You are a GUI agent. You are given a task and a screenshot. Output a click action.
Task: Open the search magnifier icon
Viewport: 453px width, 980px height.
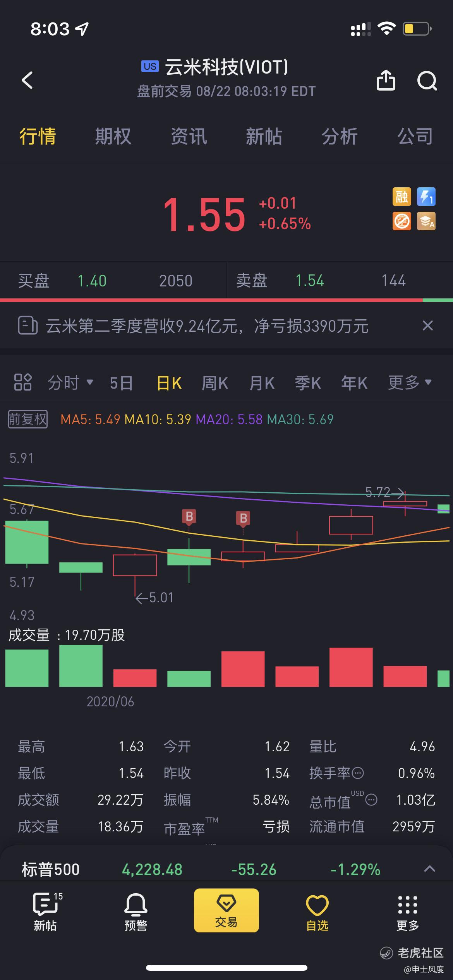pyautogui.click(x=427, y=81)
